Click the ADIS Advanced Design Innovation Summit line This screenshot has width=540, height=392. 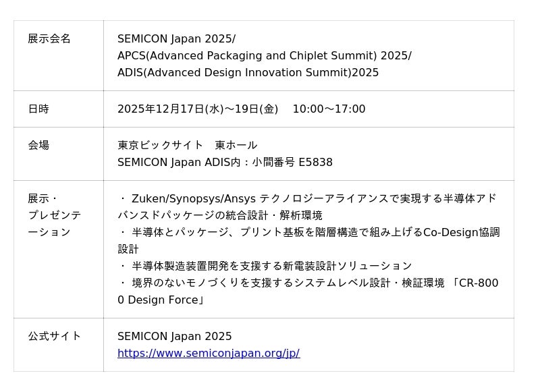(248, 72)
